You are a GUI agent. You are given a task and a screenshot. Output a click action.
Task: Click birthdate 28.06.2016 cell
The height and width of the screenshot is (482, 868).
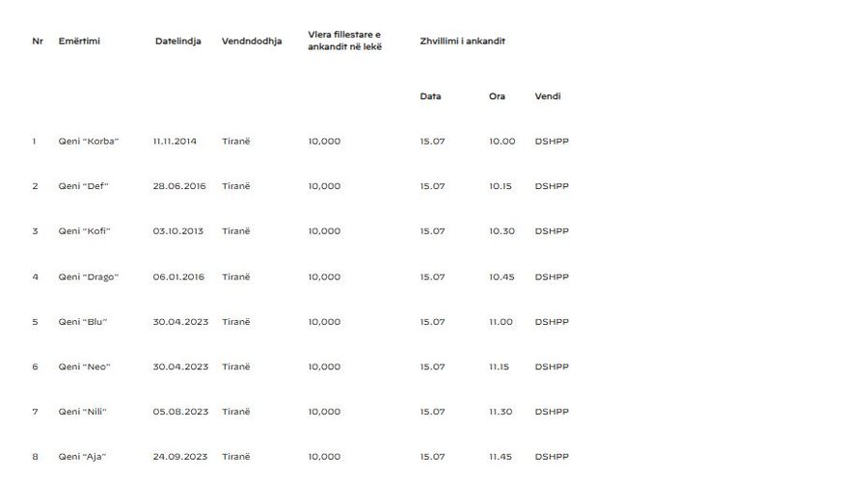click(179, 186)
